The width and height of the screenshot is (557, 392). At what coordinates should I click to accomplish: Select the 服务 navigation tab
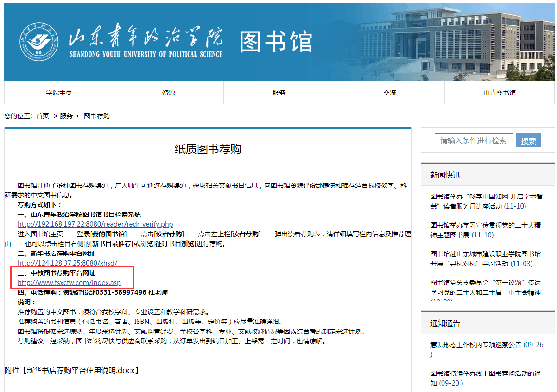pos(279,93)
